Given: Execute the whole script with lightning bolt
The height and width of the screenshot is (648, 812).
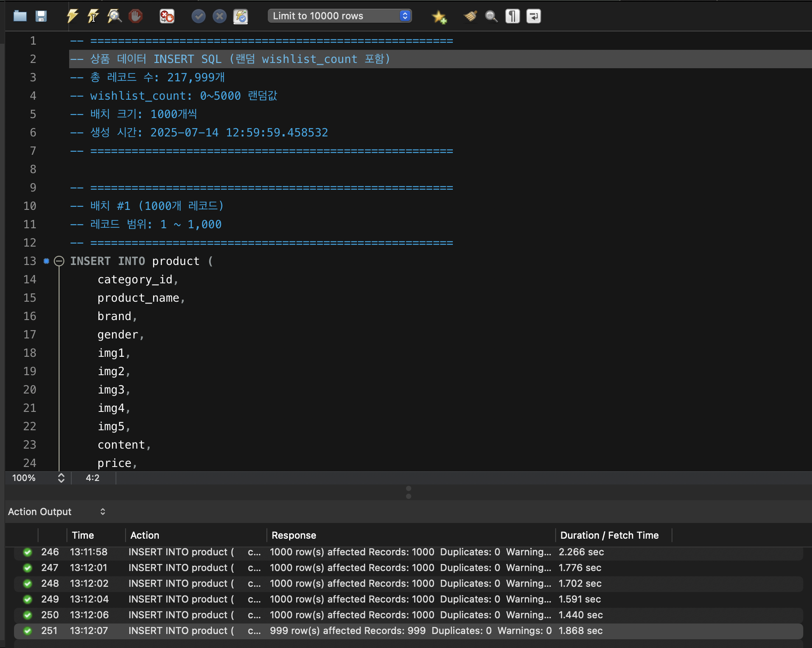Looking at the screenshot, I should [72, 16].
